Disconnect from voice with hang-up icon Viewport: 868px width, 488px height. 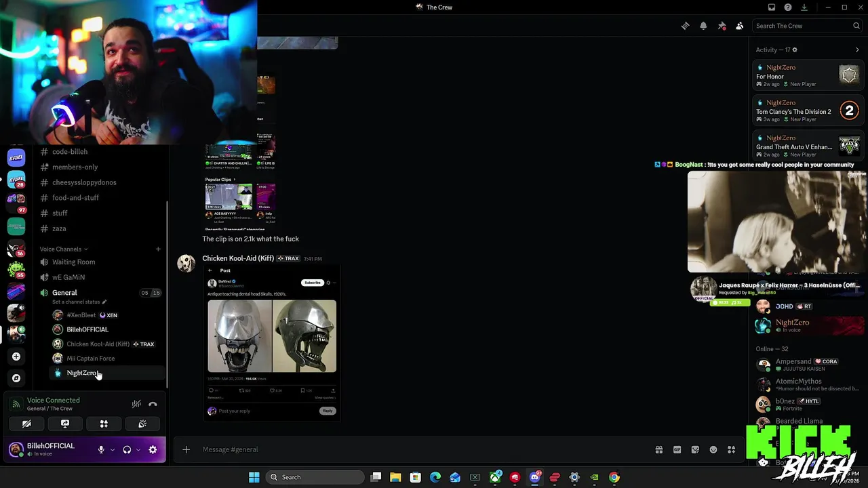(x=153, y=404)
